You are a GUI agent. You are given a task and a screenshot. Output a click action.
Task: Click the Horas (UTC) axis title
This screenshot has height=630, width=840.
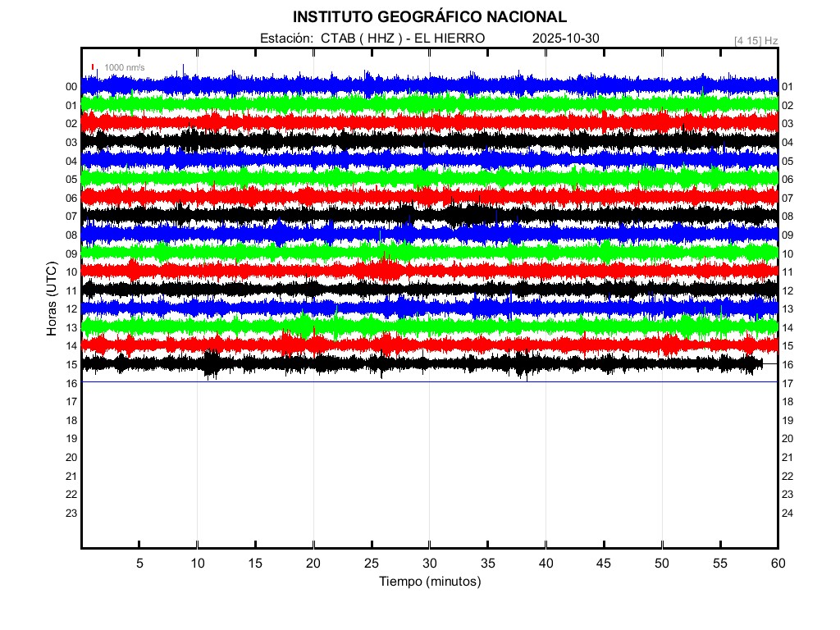(x=52, y=299)
